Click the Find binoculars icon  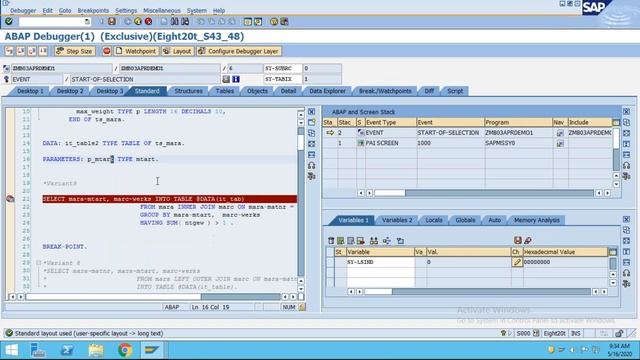click(x=174, y=21)
